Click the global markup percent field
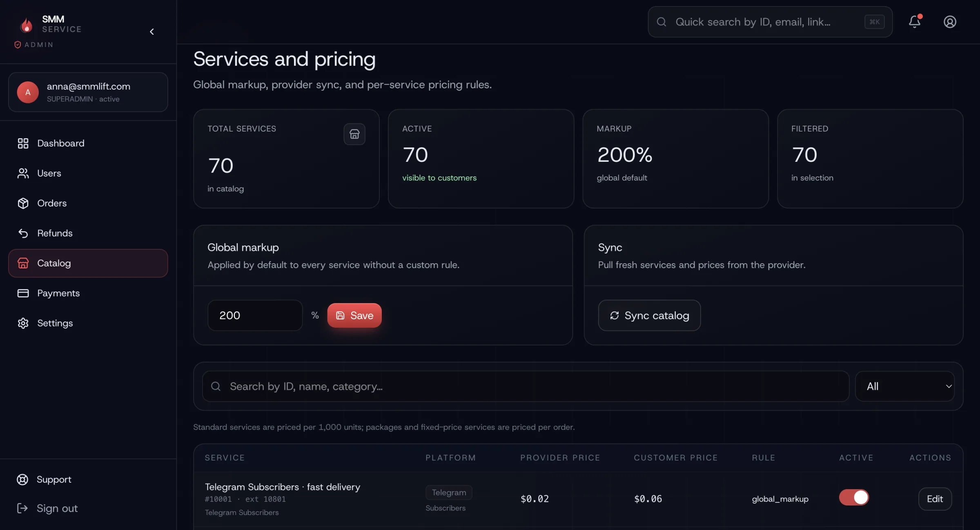980x530 pixels. [x=255, y=315]
